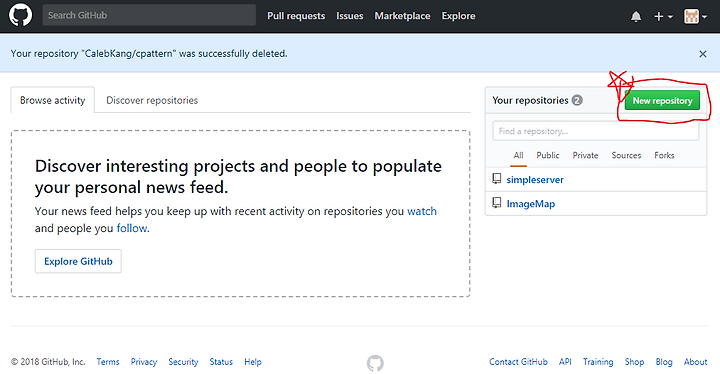
Task: Create a New repository
Action: pos(662,101)
